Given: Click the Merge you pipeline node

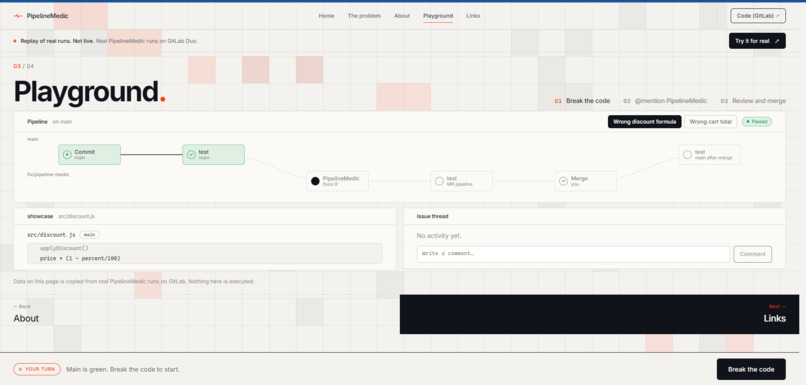Looking at the screenshot, I should (585, 181).
